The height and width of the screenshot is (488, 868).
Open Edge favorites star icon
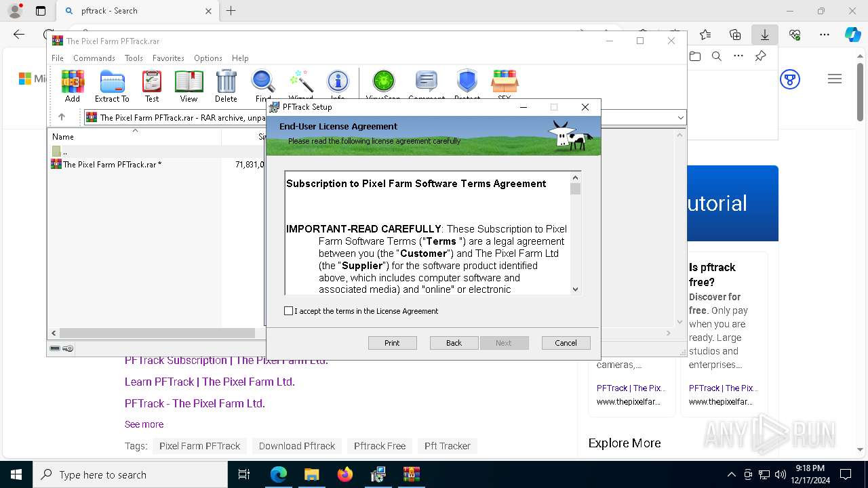pyautogui.click(x=705, y=35)
